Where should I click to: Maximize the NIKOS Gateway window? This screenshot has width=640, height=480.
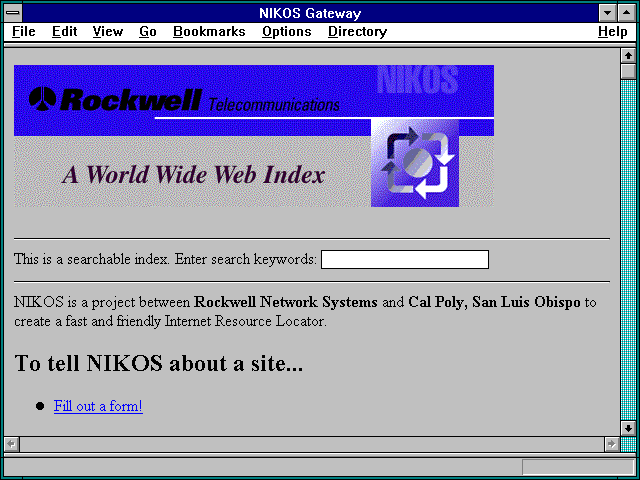(x=627, y=13)
